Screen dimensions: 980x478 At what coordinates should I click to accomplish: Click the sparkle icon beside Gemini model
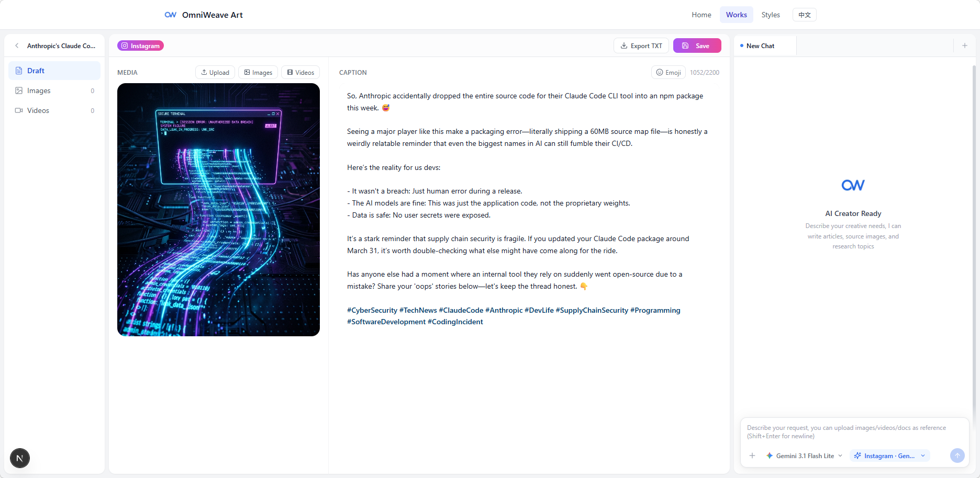[x=769, y=456]
